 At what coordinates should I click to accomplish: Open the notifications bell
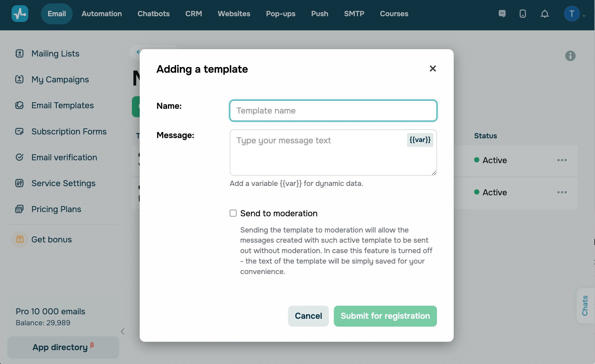point(545,14)
